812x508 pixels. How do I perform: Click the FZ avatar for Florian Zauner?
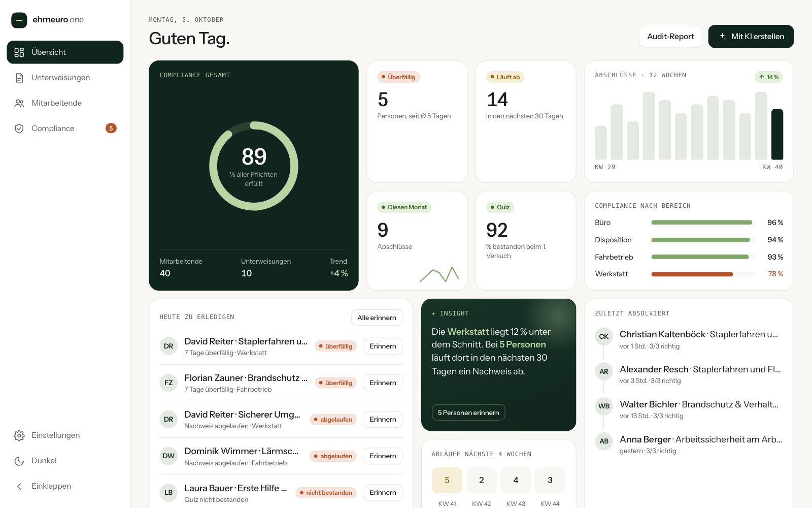click(x=168, y=383)
